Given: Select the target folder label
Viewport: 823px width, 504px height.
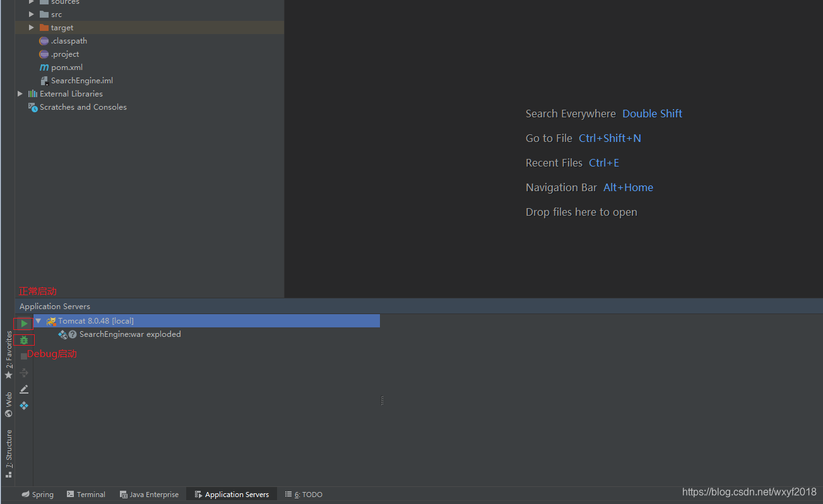Looking at the screenshot, I should pyautogui.click(x=62, y=28).
